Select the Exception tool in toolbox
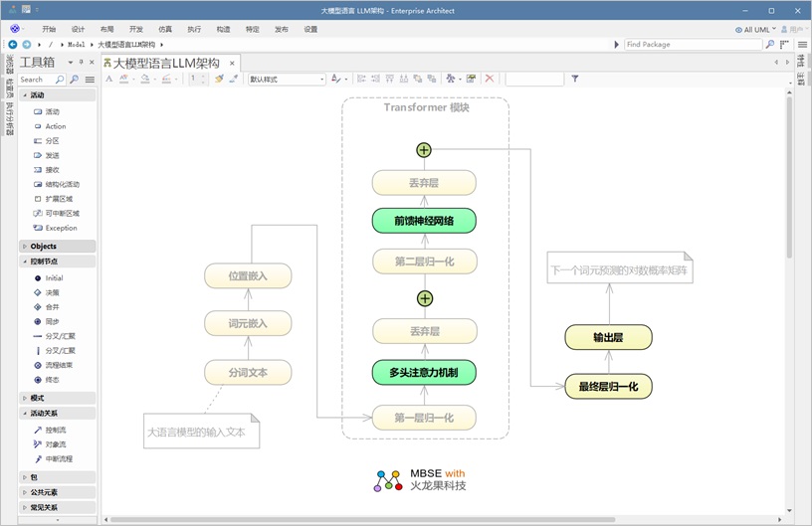Screen dimensions: 812x526 [60, 228]
